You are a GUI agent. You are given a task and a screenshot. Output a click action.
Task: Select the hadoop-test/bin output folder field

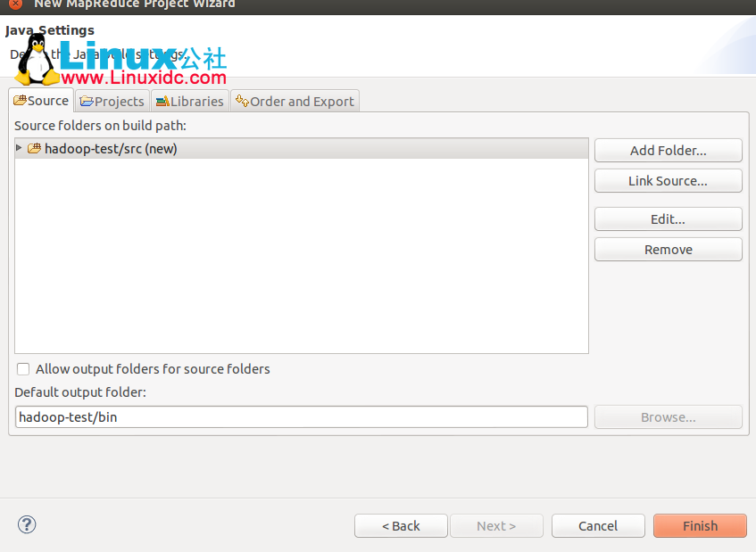[x=301, y=416]
